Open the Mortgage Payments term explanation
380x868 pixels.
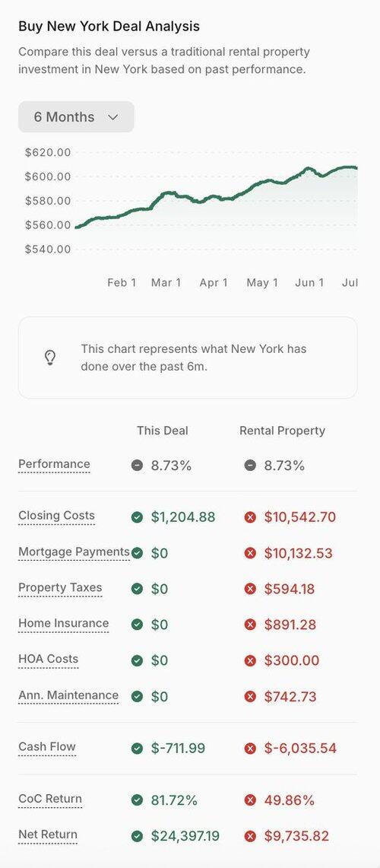coord(74,552)
